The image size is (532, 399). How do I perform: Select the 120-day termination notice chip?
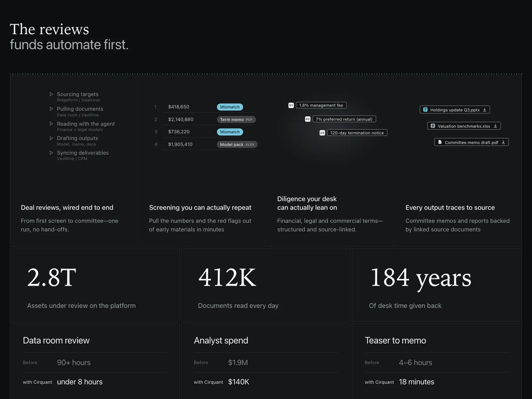pyautogui.click(x=357, y=133)
